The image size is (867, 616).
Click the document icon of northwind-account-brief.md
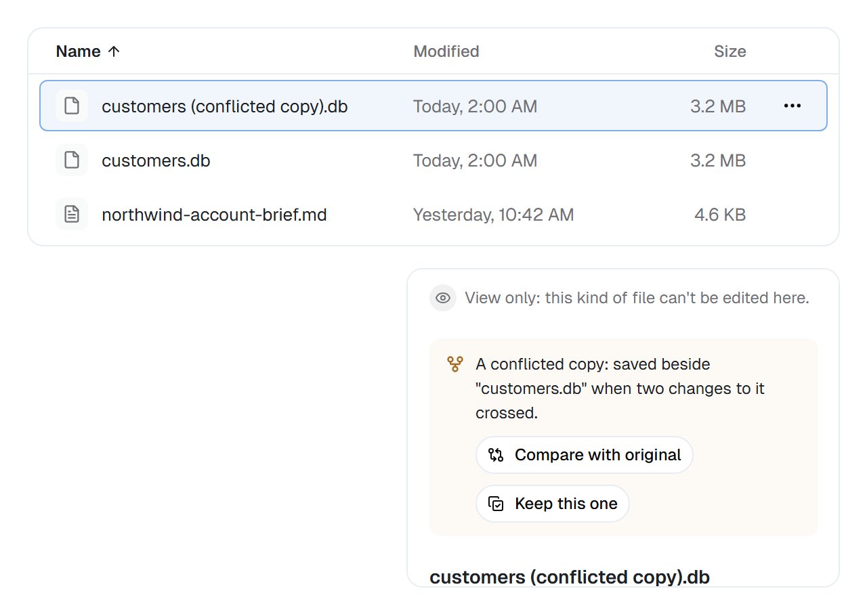click(72, 215)
